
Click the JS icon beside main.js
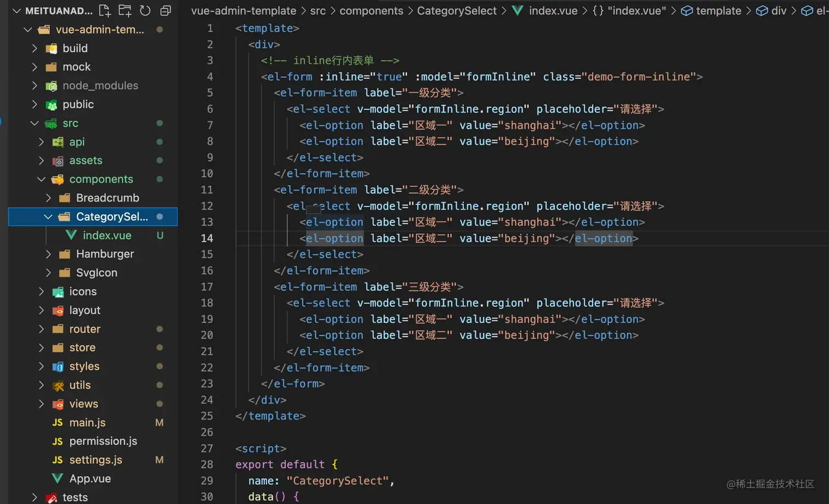(x=58, y=422)
